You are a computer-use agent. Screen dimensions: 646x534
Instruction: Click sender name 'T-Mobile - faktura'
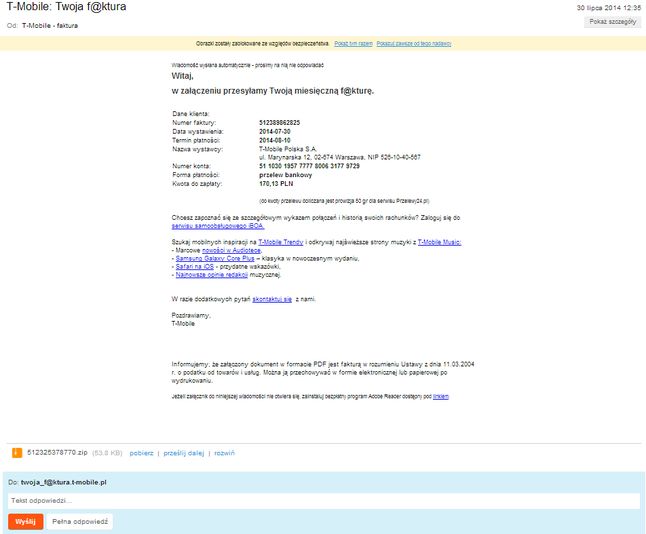50,26
